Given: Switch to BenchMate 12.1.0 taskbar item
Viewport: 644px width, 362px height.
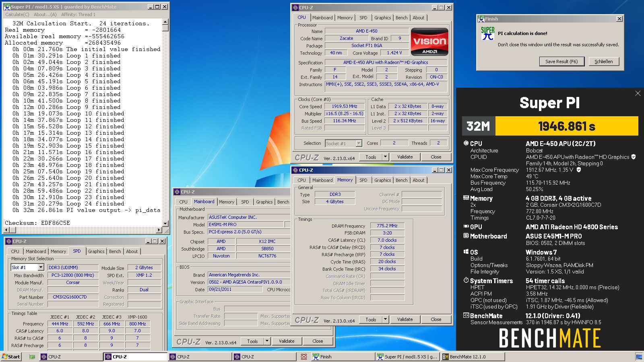Looking at the screenshot, I should click(472, 357).
